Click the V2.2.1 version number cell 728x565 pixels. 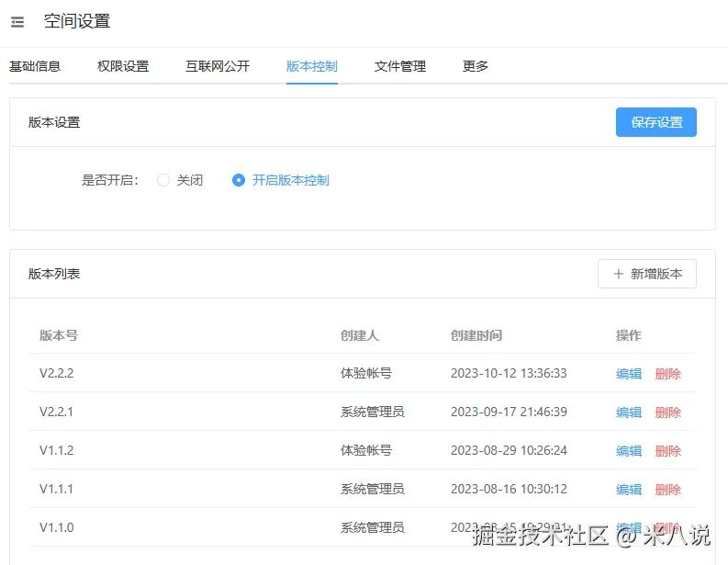[x=57, y=412]
